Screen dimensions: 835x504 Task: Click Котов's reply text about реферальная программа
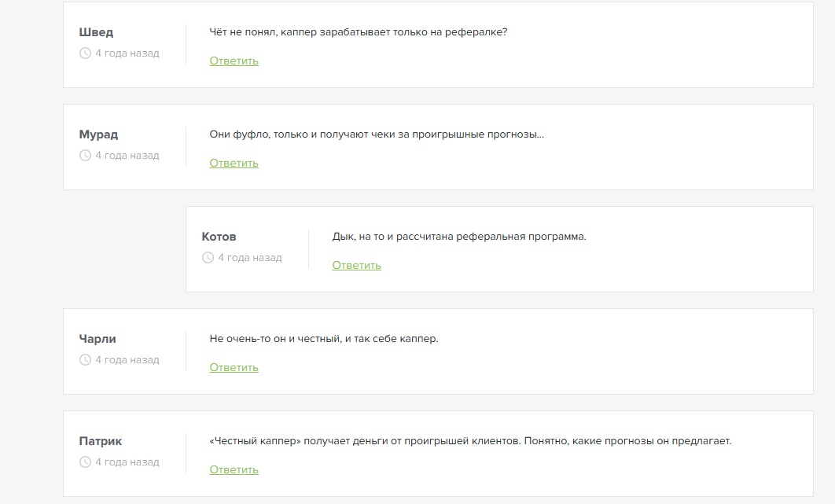(x=459, y=237)
